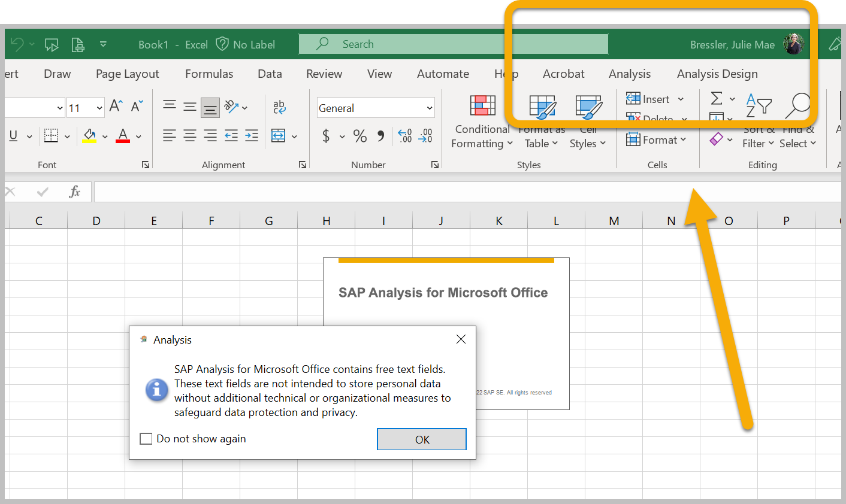Click the Wrap Text icon
Screen dimensions: 846x504
pos(279,107)
